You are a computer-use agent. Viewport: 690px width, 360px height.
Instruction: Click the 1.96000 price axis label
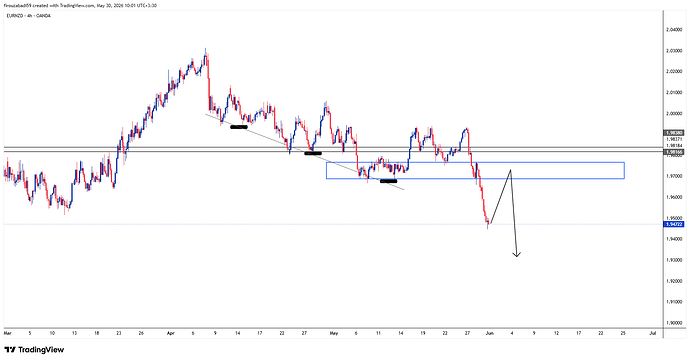click(674, 197)
